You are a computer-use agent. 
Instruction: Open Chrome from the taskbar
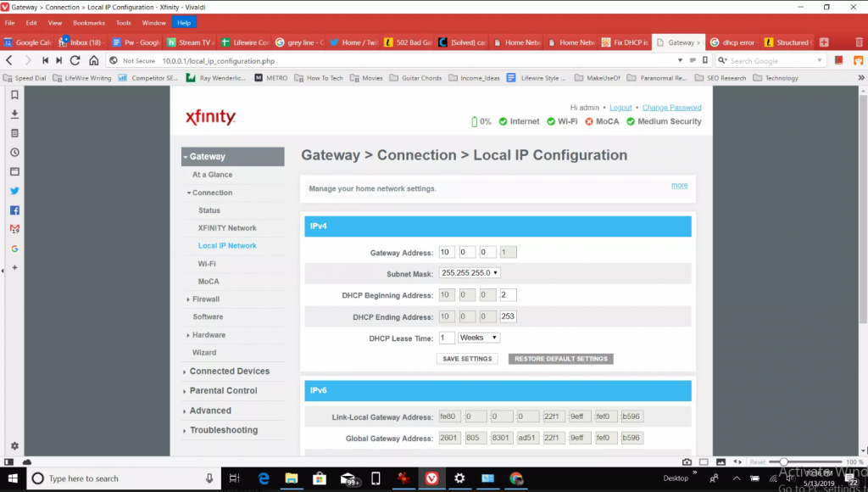click(516, 478)
